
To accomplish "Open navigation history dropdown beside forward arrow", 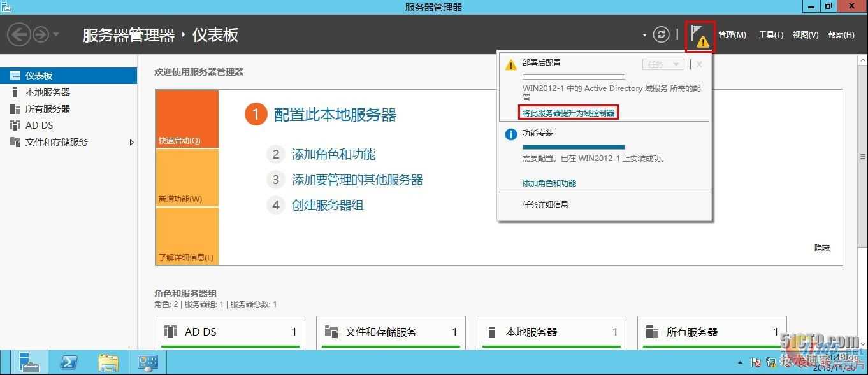I will point(56,34).
